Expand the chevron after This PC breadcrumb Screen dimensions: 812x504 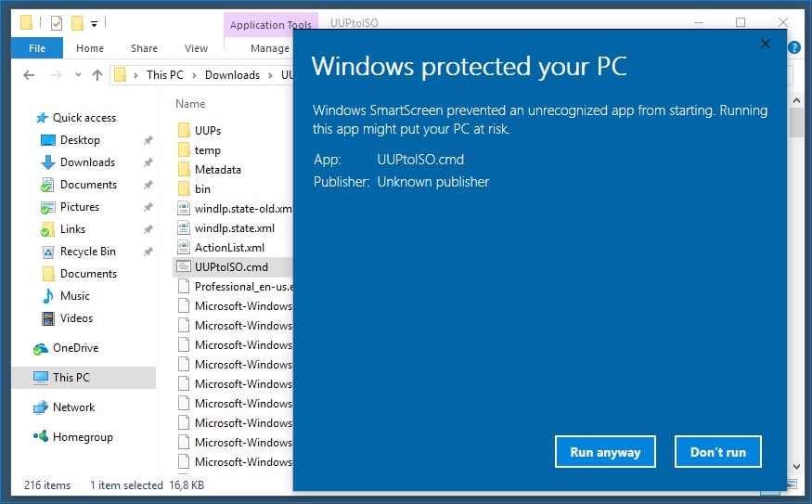click(194, 75)
